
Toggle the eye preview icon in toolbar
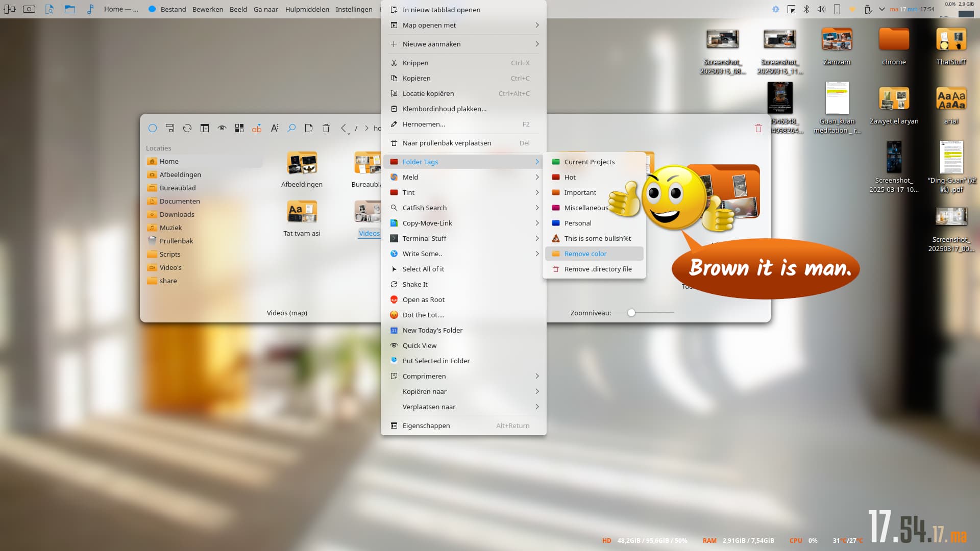click(222, 128)
